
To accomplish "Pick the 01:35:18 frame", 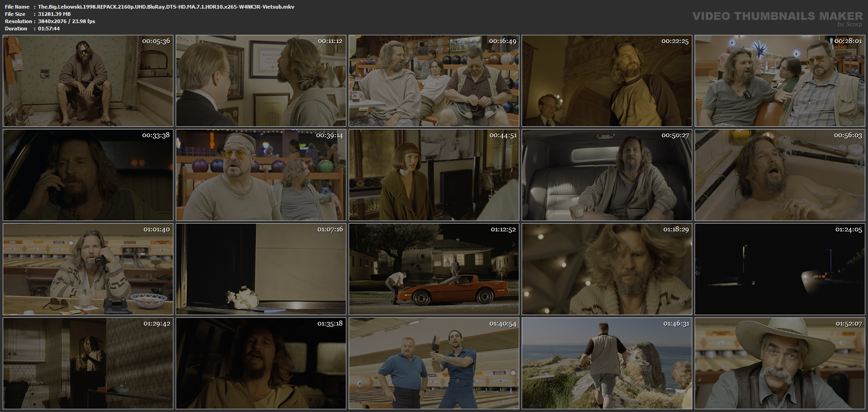I will tap(261, 364).
